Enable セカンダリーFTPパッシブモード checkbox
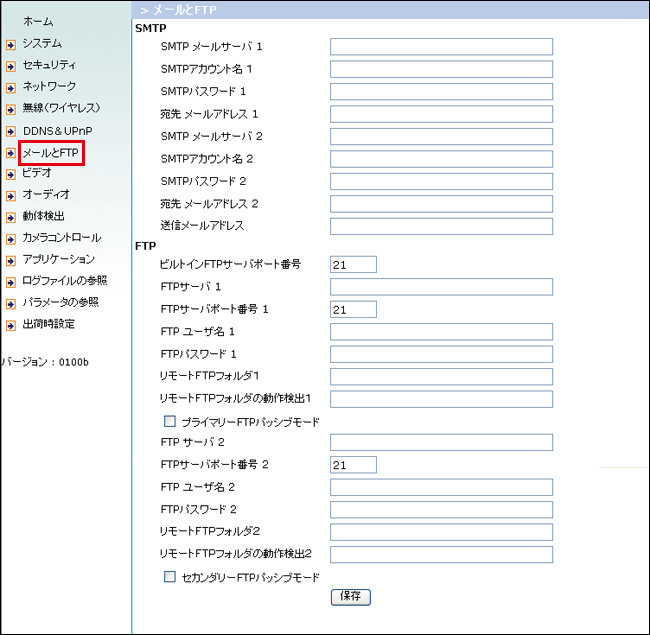 point(170,577)
